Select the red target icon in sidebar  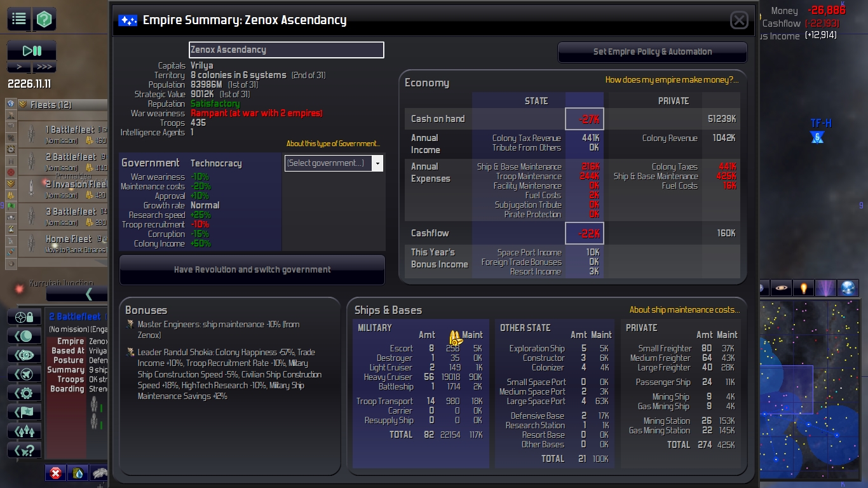[x=10, y=172]
